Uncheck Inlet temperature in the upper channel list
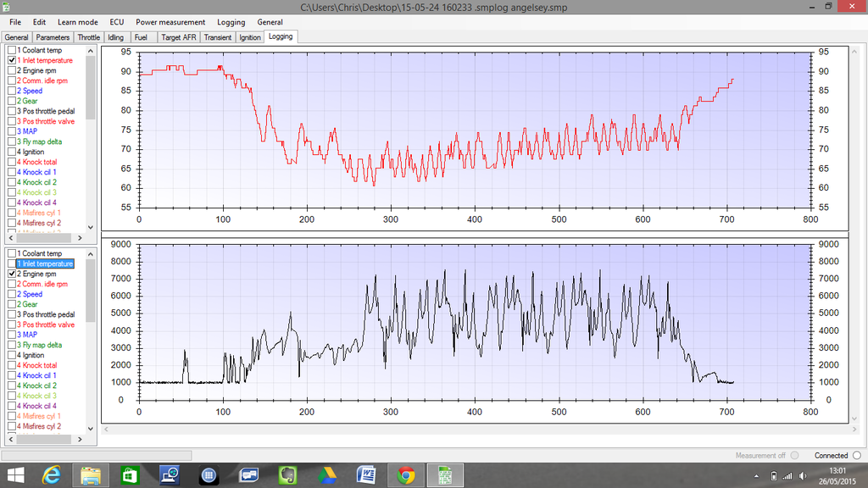 pos(12,61)
